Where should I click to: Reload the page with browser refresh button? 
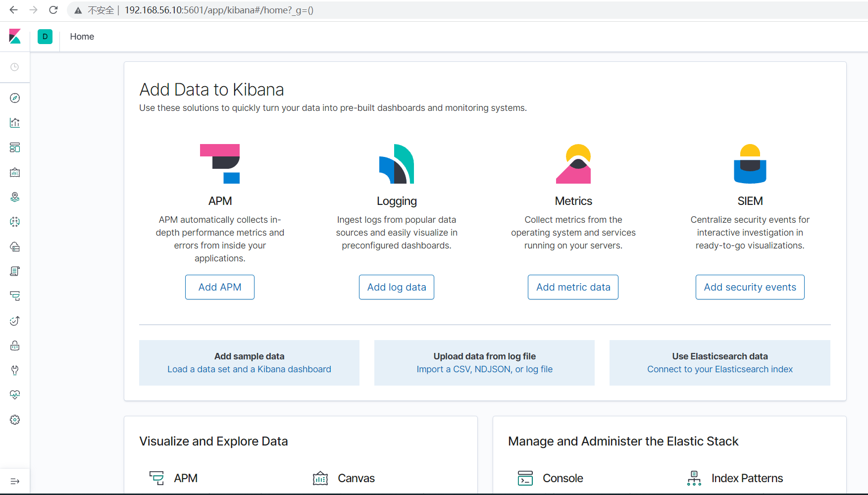tap(53, 10)
